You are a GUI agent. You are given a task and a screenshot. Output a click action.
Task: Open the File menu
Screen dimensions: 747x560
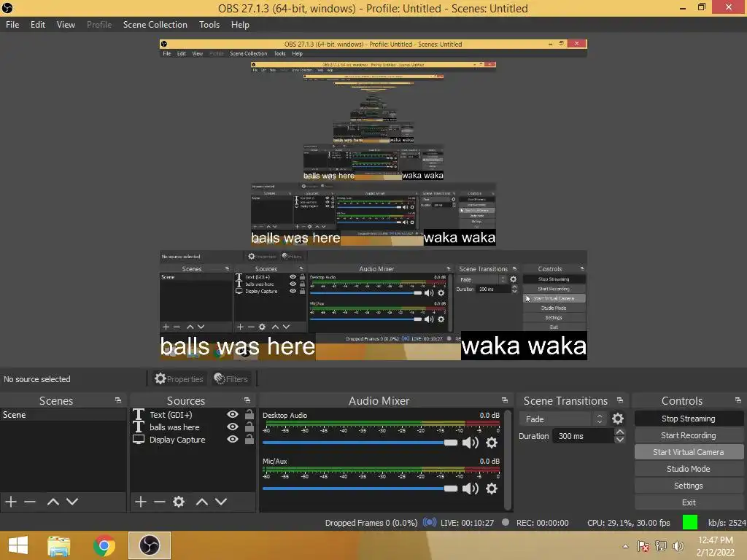click(12, 25)
